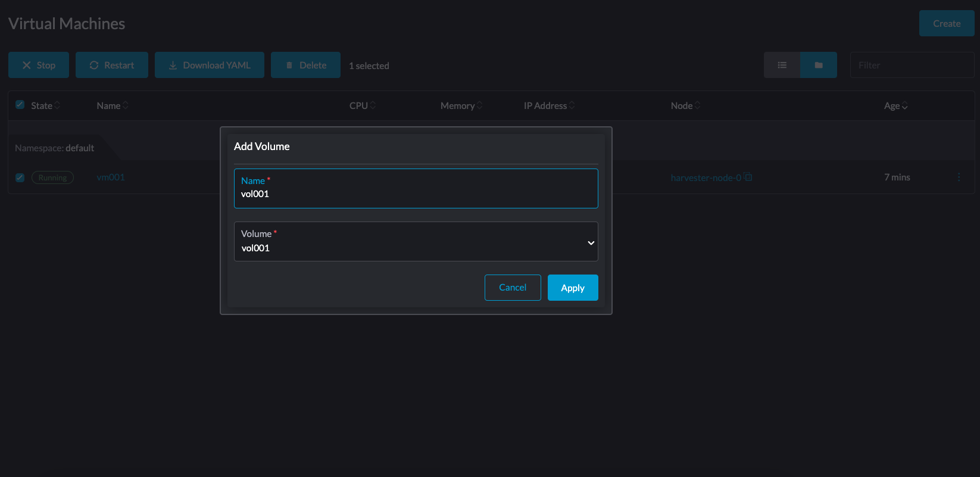Switch to grouped folder view icon

819,65
